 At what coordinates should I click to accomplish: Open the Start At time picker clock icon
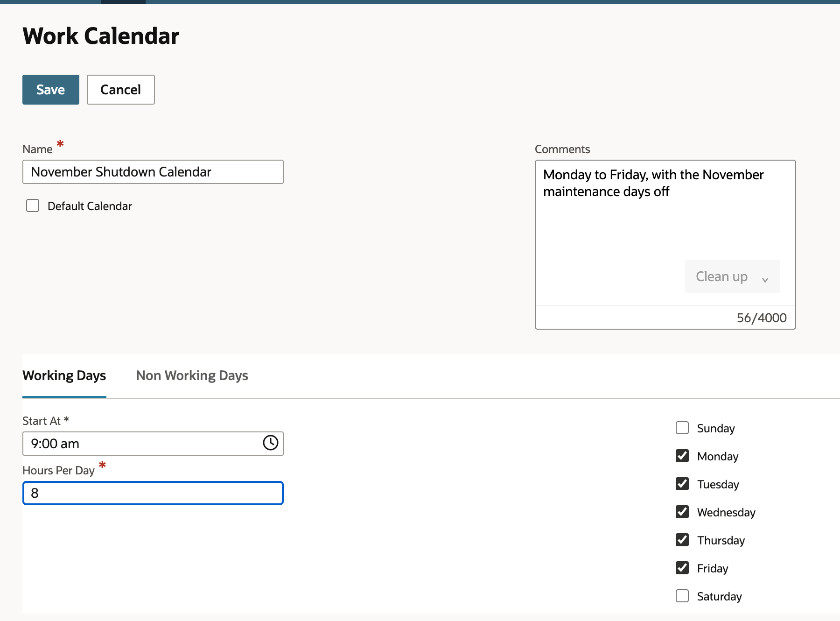(x=271, y=443)
